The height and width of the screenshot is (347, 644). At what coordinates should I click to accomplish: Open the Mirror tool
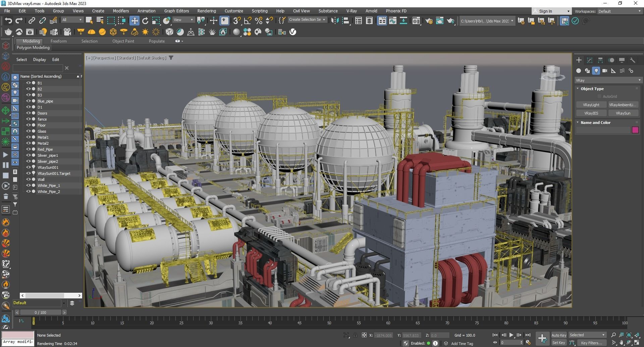[335, 21]
